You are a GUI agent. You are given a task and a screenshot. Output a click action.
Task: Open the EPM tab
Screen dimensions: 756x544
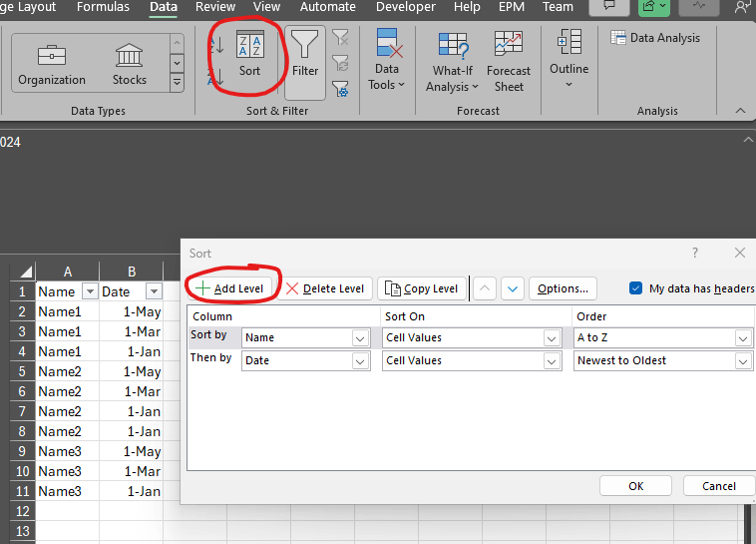coord(511,7)
